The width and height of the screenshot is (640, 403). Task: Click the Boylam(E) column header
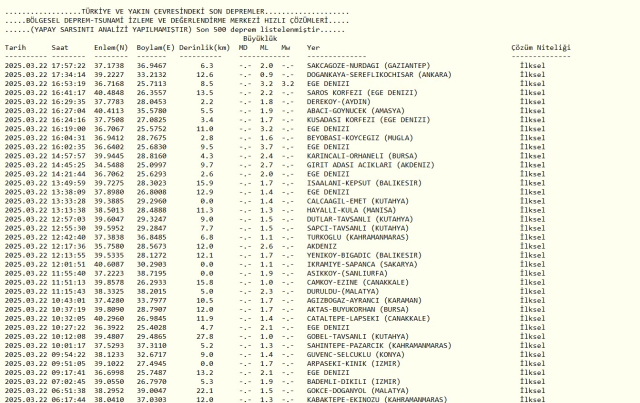(x=154, y=47)
